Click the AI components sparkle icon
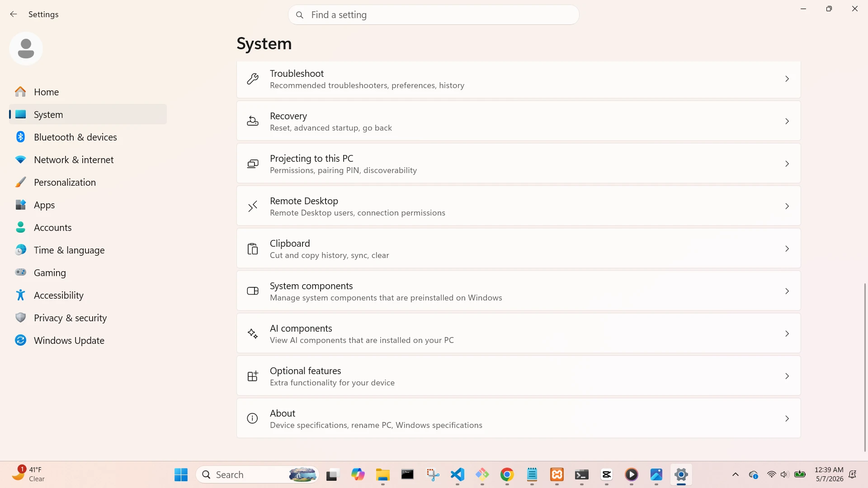 pyautogui.click(x=253, y=333)
